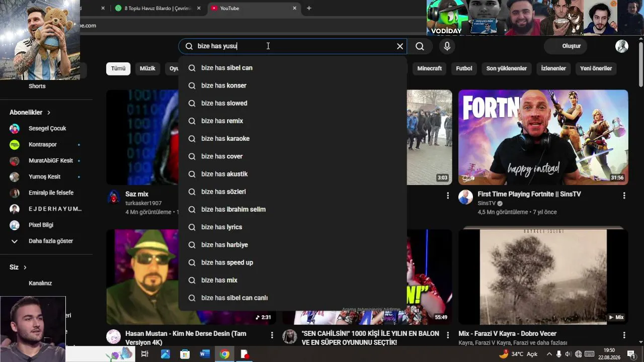The width and height of the screenshot is (644, 362).
Task: Open the Windows notification center icon
Action: click(x=631, y=354)
